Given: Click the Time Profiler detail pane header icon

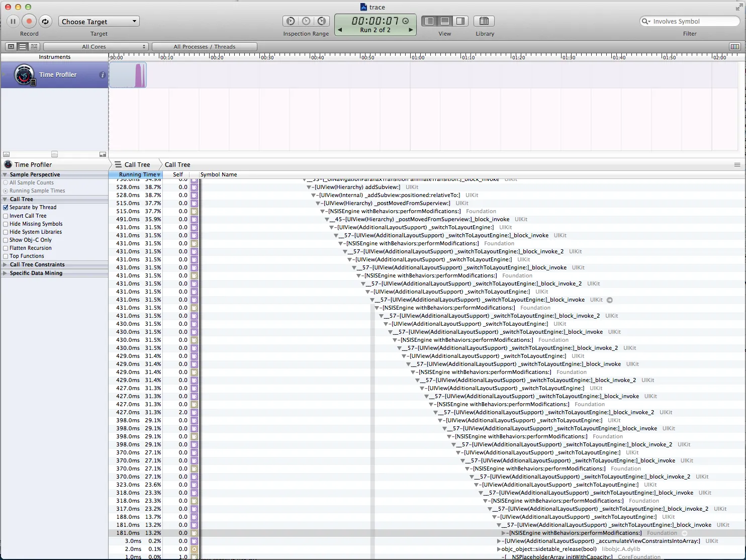Looking at the screenshot, I should (x=8, y=164).
